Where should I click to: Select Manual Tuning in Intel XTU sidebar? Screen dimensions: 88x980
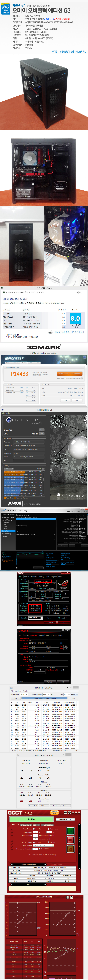click(7, 520)
